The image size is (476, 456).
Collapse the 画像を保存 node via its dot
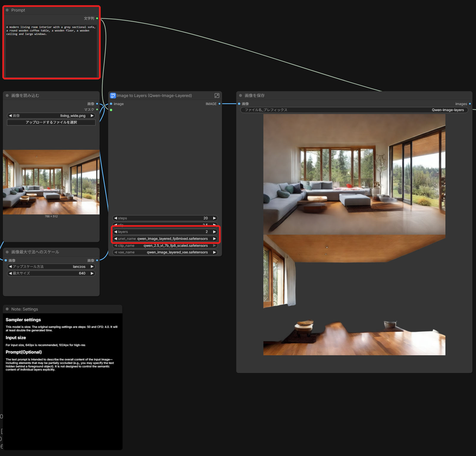pos(240,96)
